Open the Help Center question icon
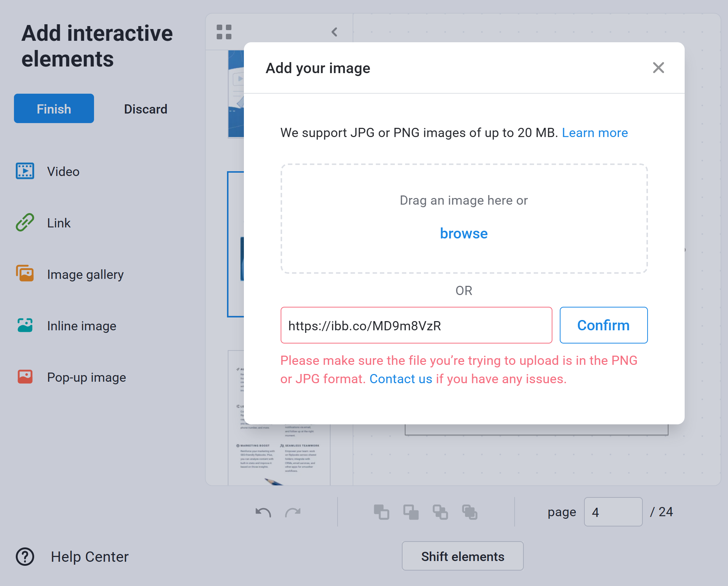Screen dimensions: 728x586 coord(25,557)
